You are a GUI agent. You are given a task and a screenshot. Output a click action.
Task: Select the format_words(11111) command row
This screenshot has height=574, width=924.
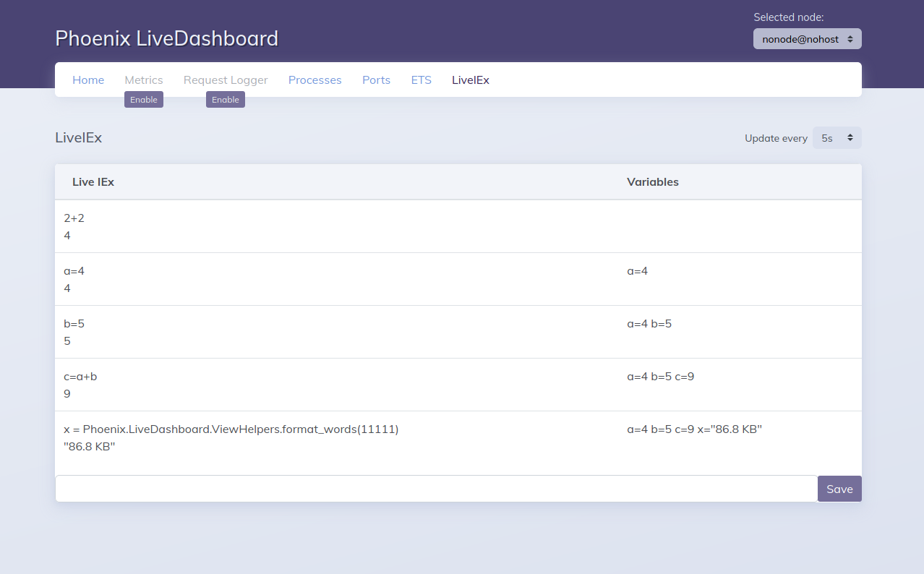point(231,429)
